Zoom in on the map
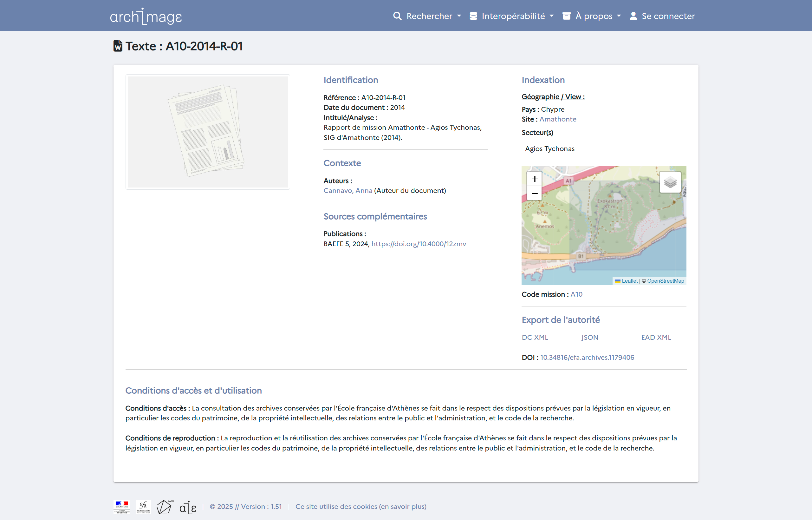Image resolution: width=812 pixels, height=520 pixels. 534,179
